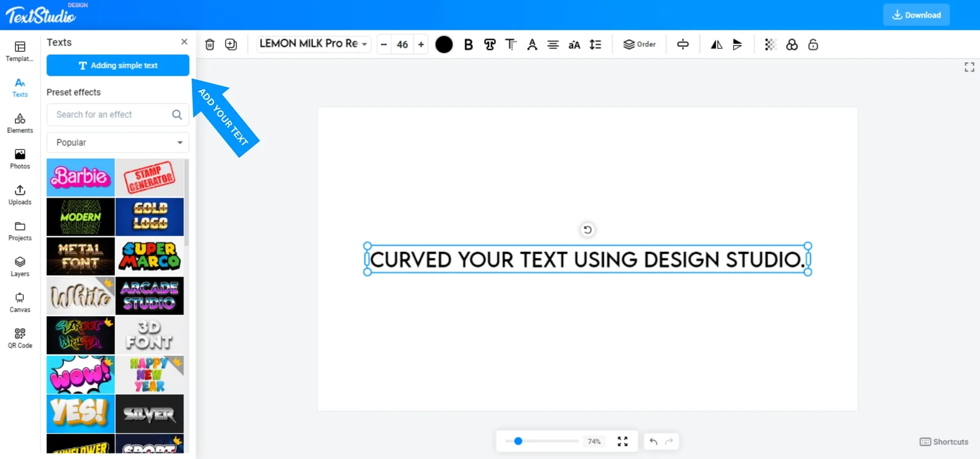Undo the last action
Screen dimensions: 980x459
tap(653, 441)
